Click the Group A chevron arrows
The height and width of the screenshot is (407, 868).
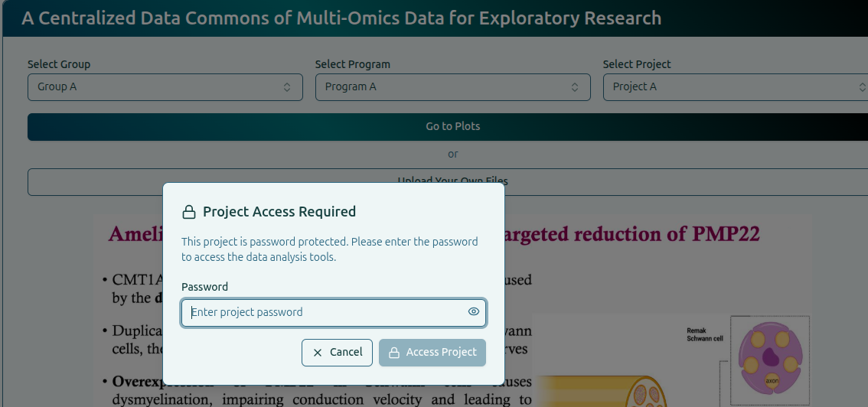click(287, 86)
